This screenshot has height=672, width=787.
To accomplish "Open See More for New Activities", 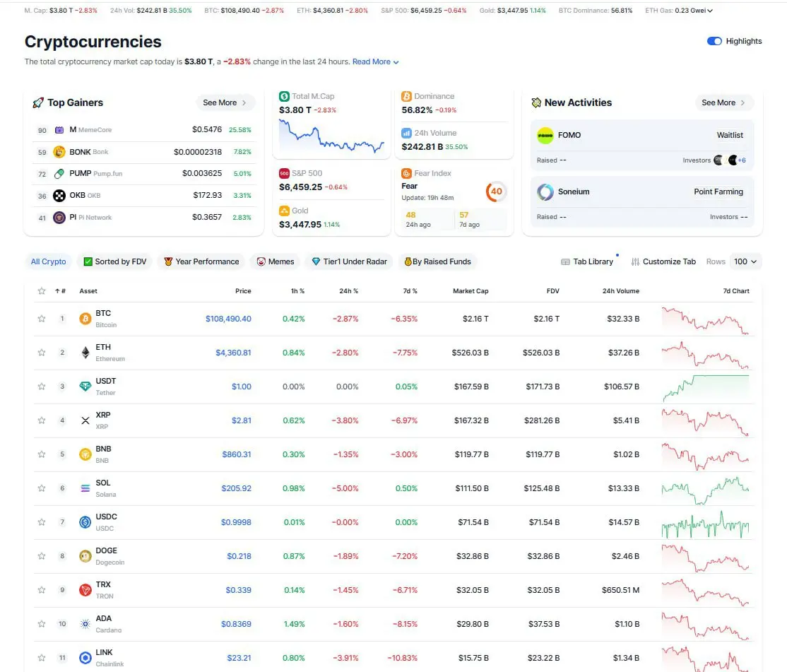I will pyautogui.click(x=723, y=103).
